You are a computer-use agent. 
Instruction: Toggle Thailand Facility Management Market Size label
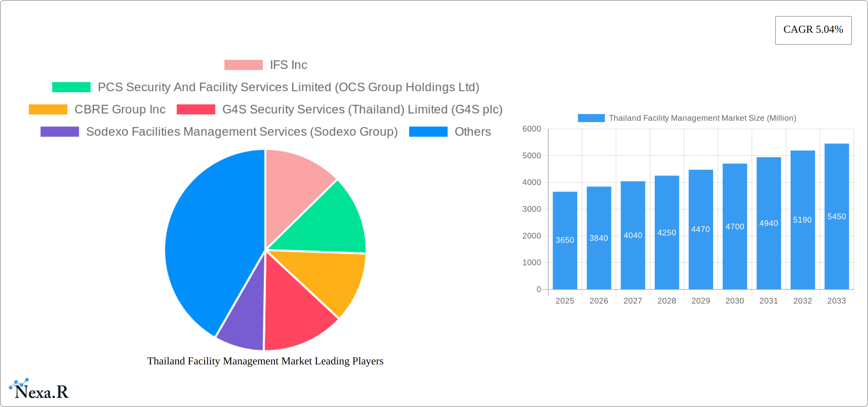point(702,118)
